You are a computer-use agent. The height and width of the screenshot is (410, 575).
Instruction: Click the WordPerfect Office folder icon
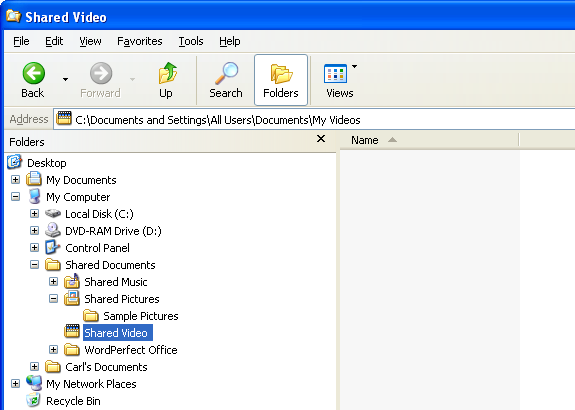tap(72, 349)
